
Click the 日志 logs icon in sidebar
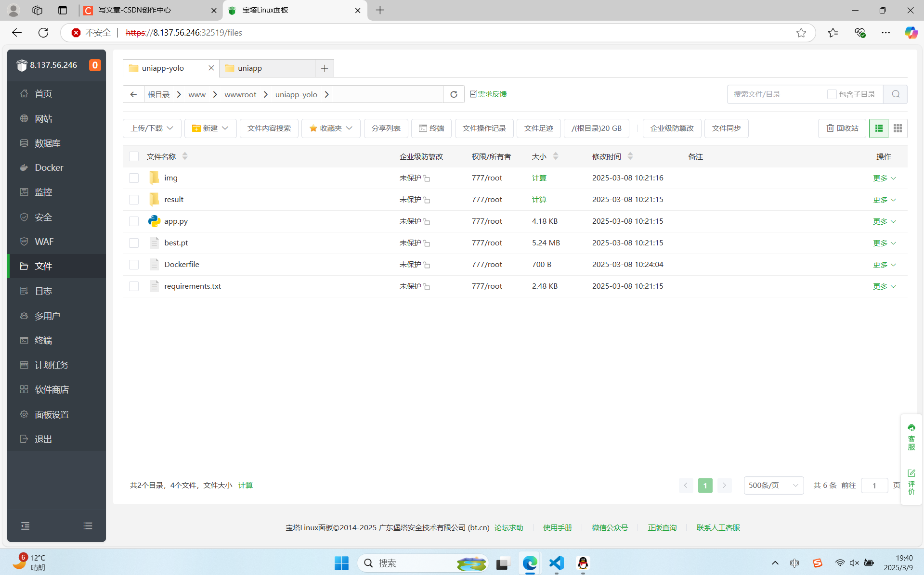24,291
